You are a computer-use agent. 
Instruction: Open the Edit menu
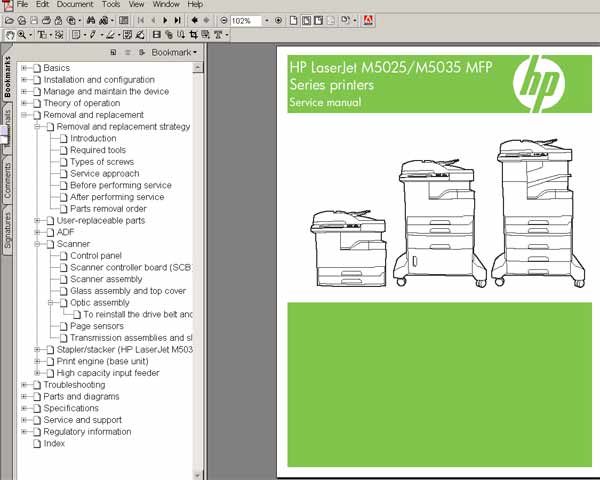pyautogui.click(x=42, y=4)
